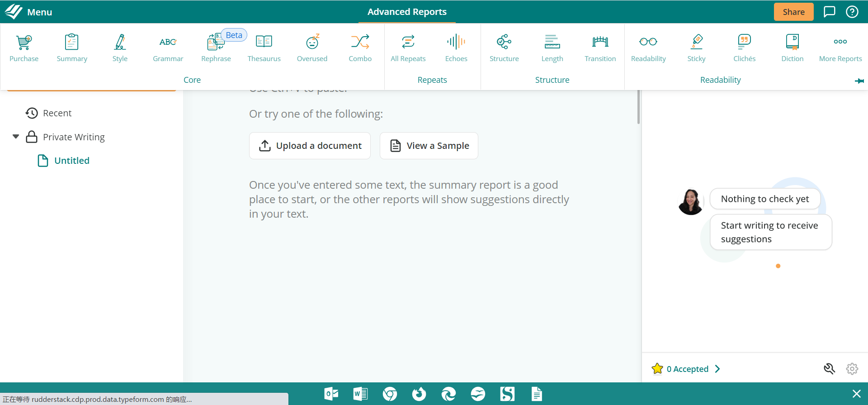Click the Share button
868x405 pixels.
tap(793, 12)
